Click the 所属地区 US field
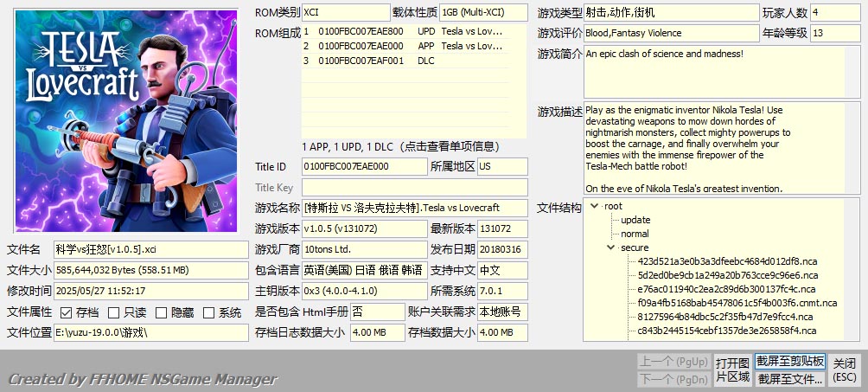The image size is (868, 392). 502,166
